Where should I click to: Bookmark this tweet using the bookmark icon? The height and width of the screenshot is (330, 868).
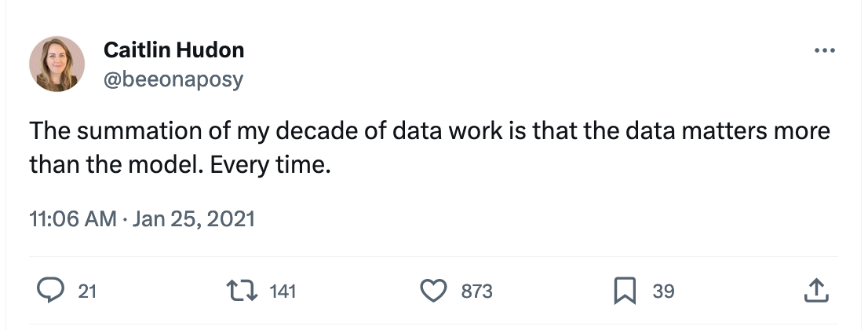(624, 291)
